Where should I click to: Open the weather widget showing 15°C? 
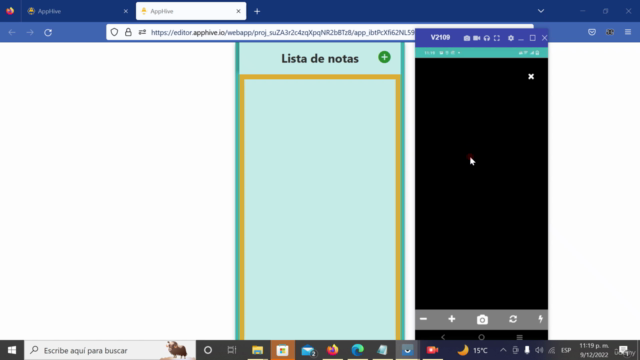472,350
